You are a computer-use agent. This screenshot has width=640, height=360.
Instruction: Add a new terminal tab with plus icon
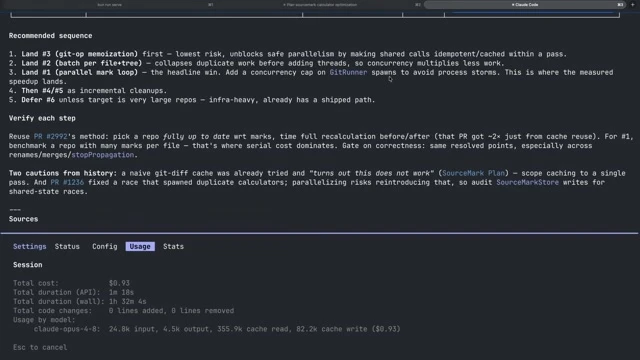click(633, 5)
